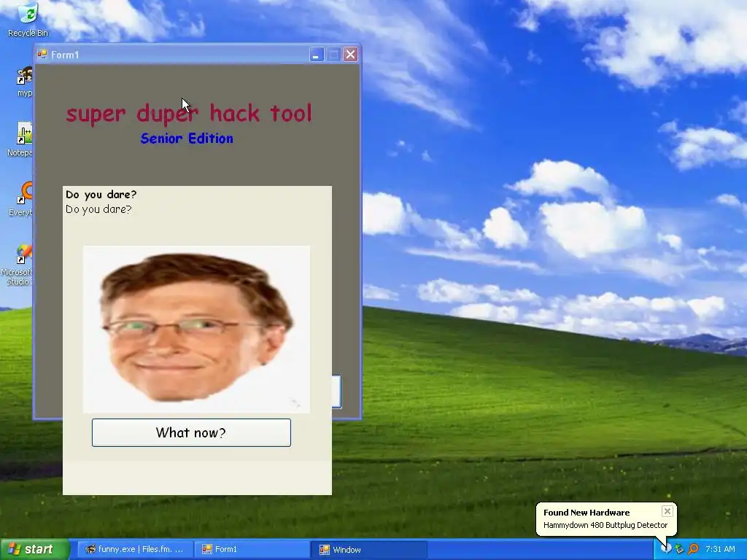
Task: Switch to funny.exe taskbar window
Action: click(x=134, y=549)
